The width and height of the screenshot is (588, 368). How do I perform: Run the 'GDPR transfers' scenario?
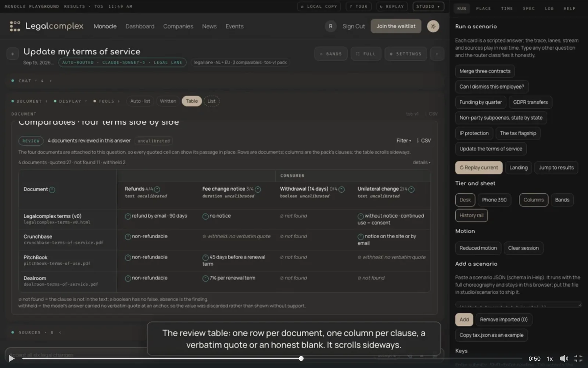tap(530, 102)
